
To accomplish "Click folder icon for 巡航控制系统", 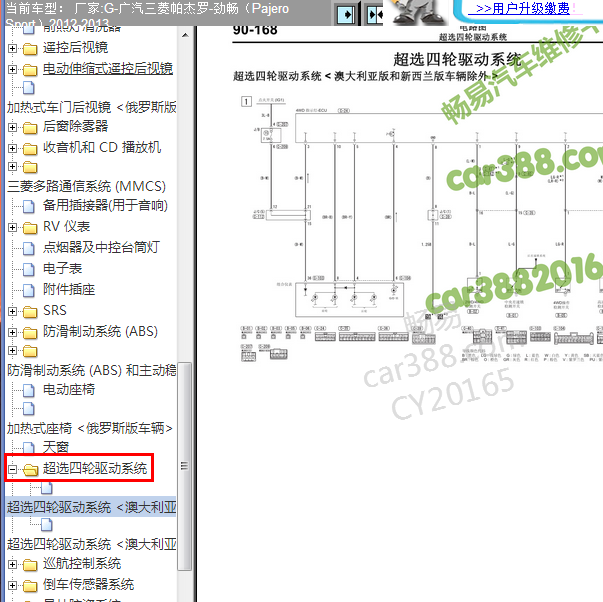I will click(29, 564).
